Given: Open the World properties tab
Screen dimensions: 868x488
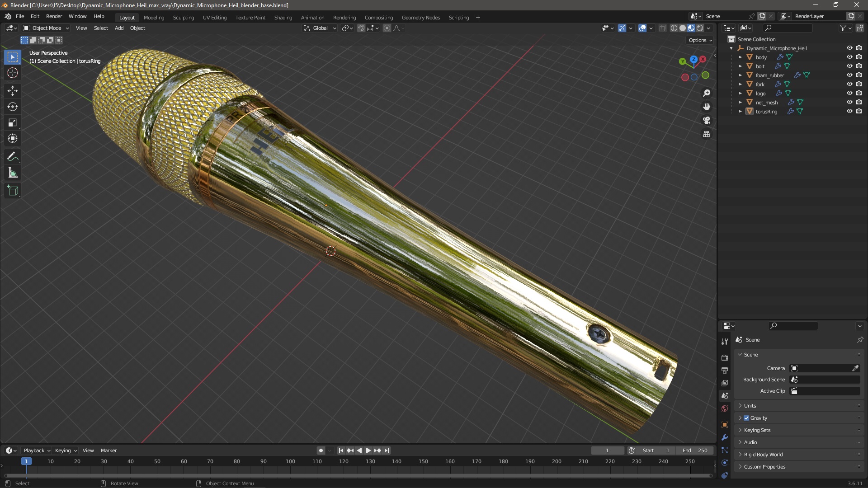Looking at the screenshot, I should click(x=725, y=408).
